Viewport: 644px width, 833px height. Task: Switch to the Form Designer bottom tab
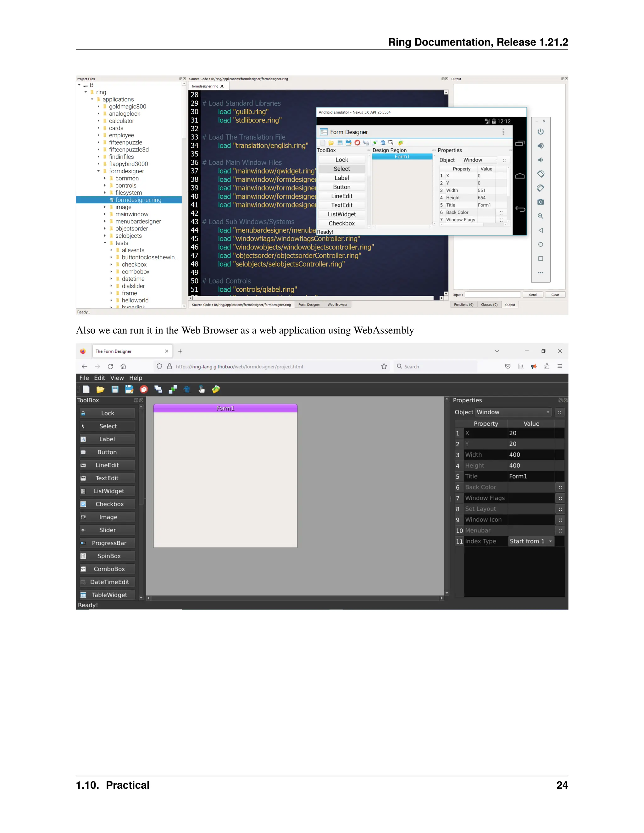tap(309, 305)
